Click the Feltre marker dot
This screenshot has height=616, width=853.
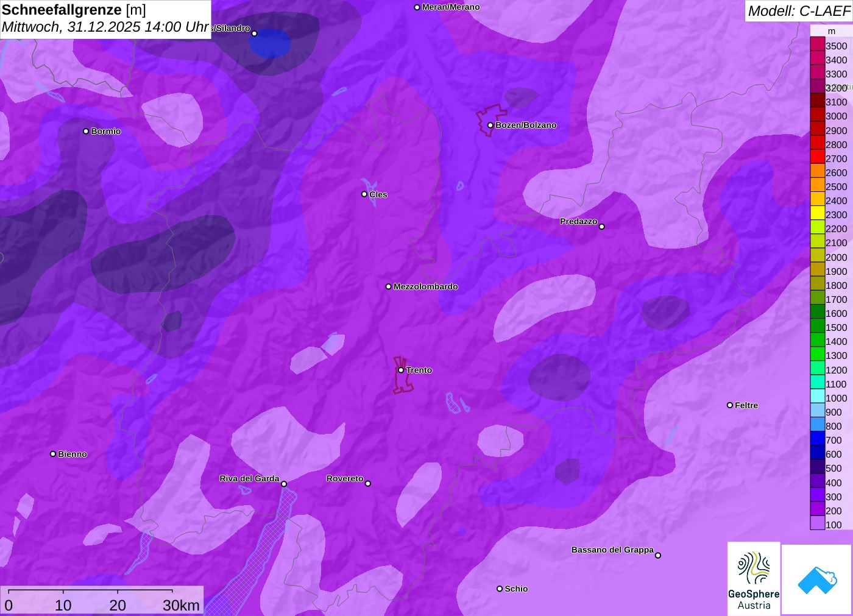(x=730, y=405)
